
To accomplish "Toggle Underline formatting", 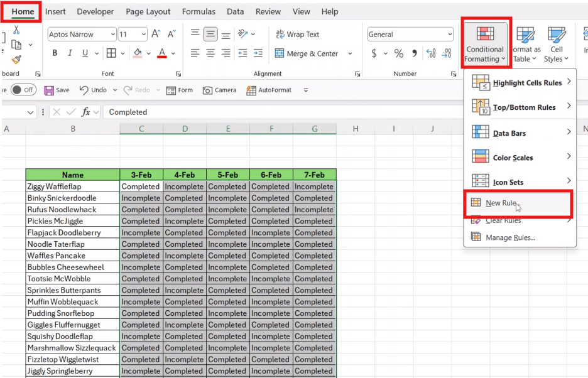I will [85, 53].
